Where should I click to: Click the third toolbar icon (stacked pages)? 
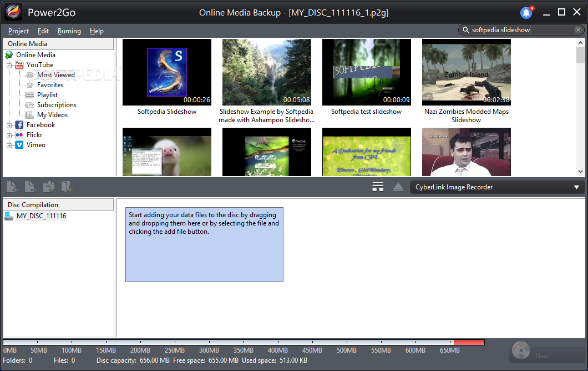tap(49, 187)
